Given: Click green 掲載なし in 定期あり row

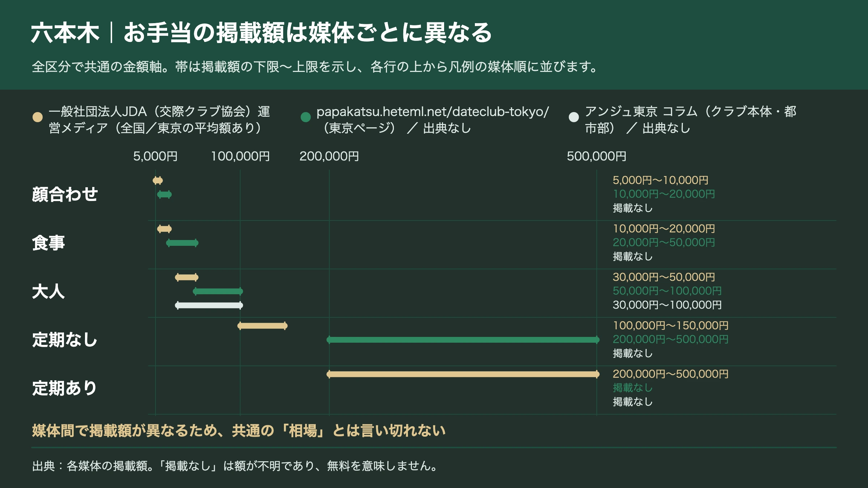Looking at the screenshot, I should pyautogui.click(x=633, y=388).
